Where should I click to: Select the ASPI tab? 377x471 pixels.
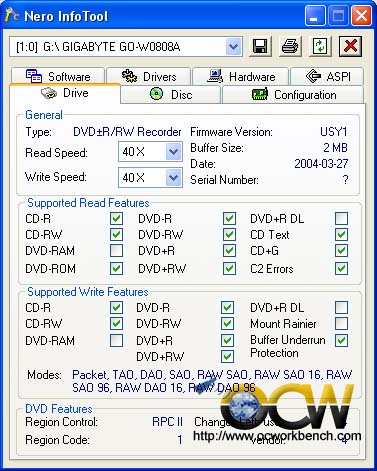pos(327,76)
